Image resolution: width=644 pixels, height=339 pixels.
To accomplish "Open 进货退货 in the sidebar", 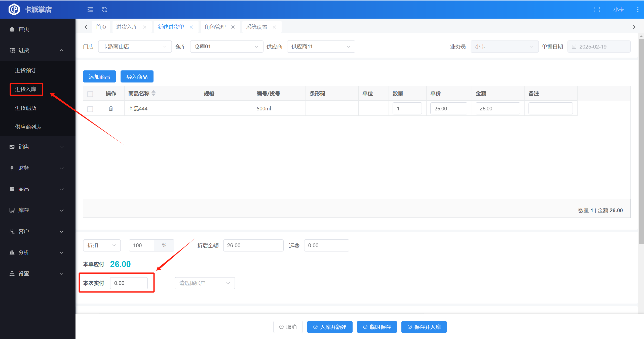I will 26,108.
